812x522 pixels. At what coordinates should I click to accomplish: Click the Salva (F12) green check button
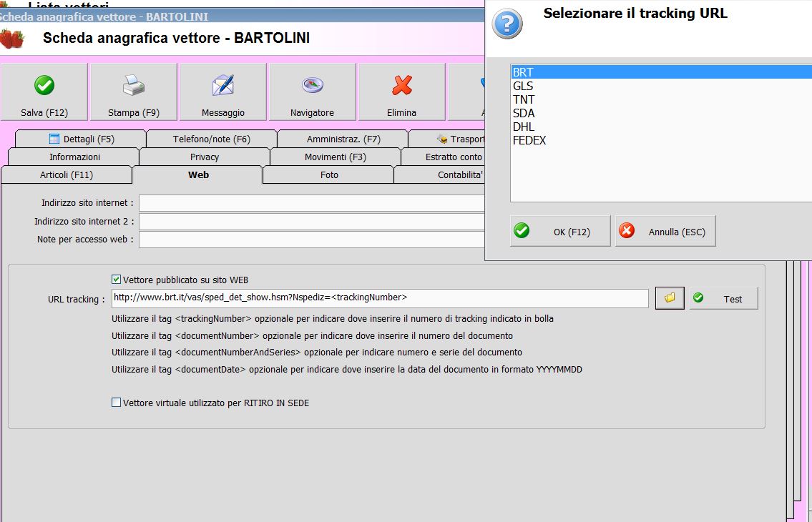click(44, 92)
